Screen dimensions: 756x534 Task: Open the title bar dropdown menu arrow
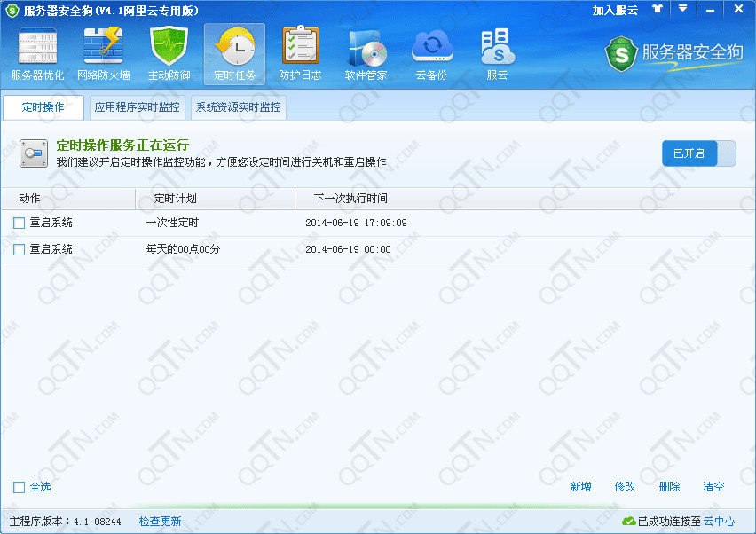click(x=682, y=9)
